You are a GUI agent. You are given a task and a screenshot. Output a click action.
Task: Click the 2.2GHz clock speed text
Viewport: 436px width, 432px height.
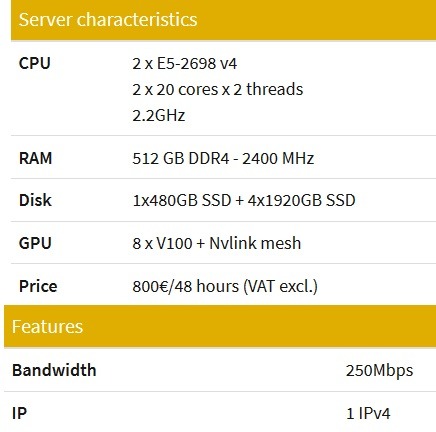coord(159,115)
